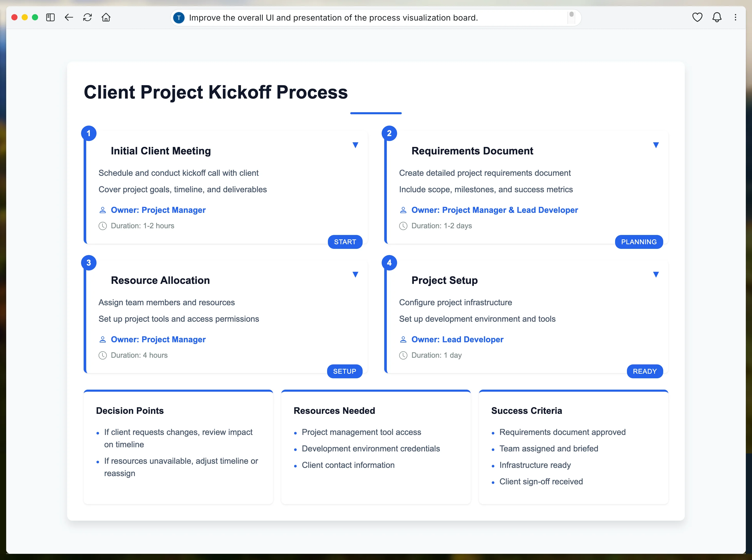Go back with the arrow icon

[69, 17]
